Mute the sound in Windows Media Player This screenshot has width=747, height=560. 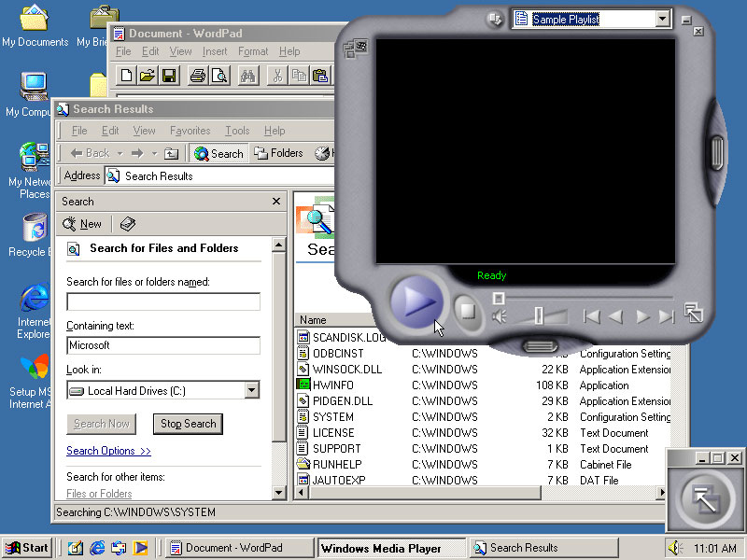tap(500, 315)
